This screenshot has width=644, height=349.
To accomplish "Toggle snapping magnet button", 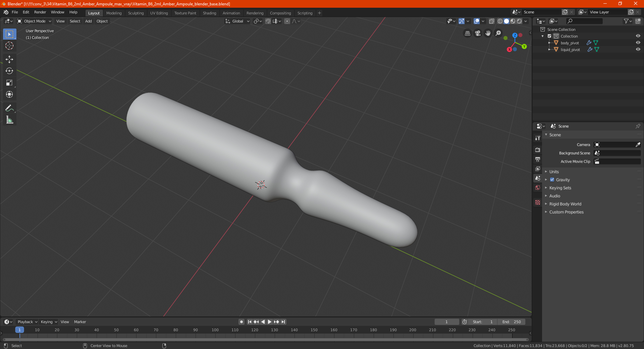I will point(268,21).
